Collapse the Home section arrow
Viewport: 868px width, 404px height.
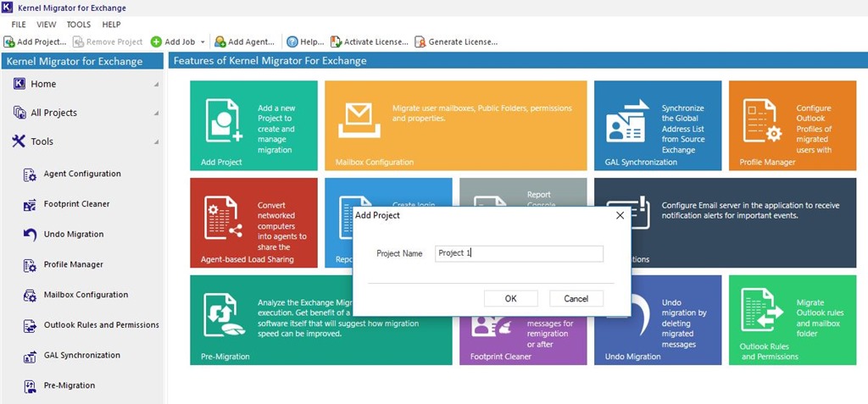(156, 85)
